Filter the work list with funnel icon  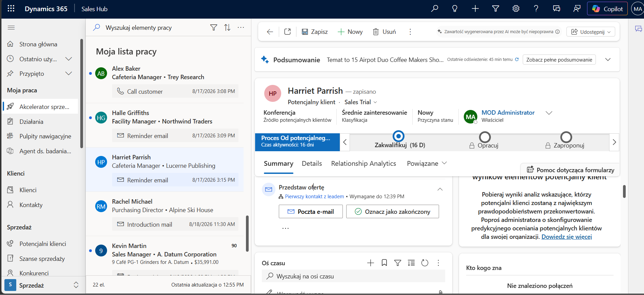click(213, 27)
